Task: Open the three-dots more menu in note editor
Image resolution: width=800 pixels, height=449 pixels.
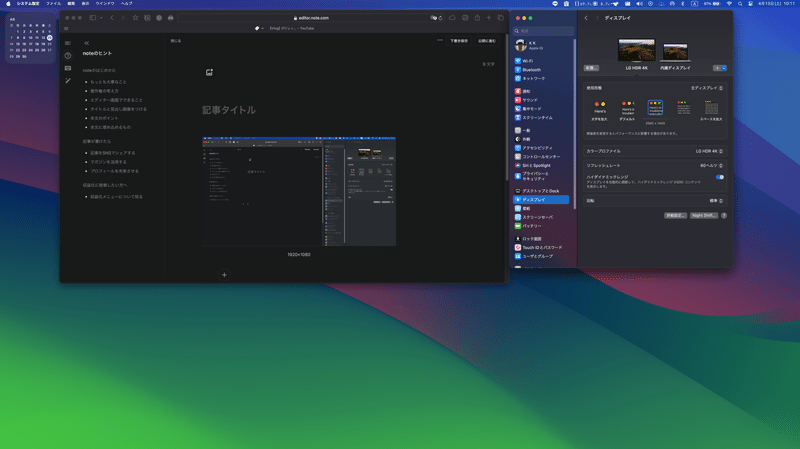Action: click(440, 40)
